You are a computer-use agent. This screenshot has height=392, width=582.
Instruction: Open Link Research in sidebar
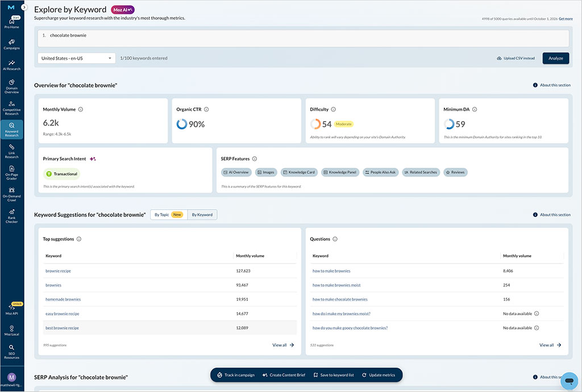11,151
